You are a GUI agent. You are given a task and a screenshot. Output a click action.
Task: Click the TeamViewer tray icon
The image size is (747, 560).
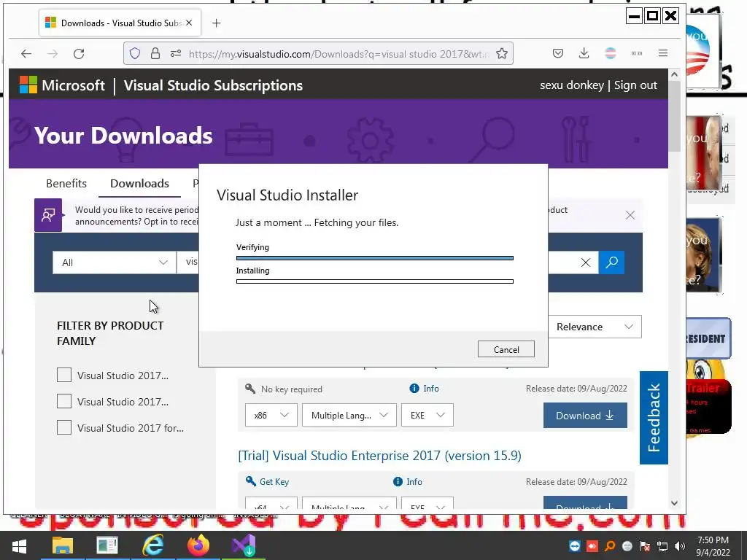tap(575, 546)
